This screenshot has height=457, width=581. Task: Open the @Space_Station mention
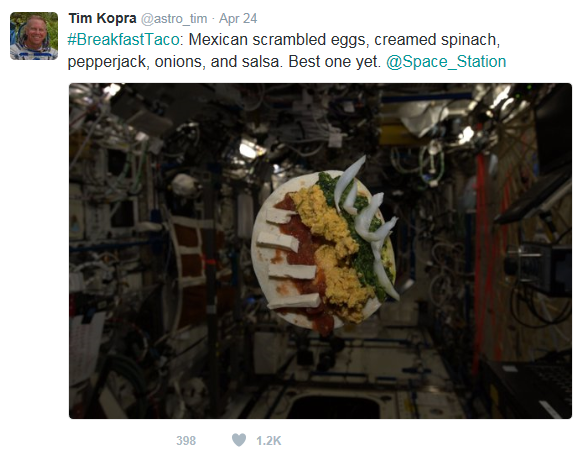tap(446, 62)
